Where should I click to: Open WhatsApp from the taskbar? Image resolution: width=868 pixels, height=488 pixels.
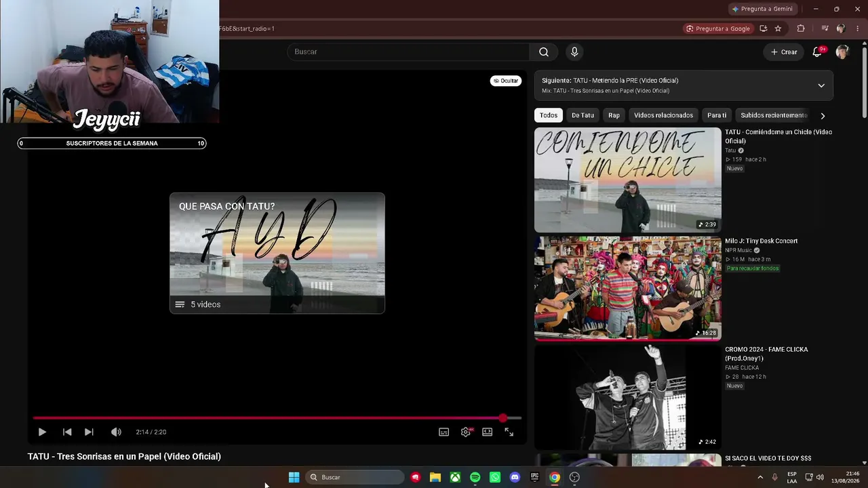[x=495, y=477]
